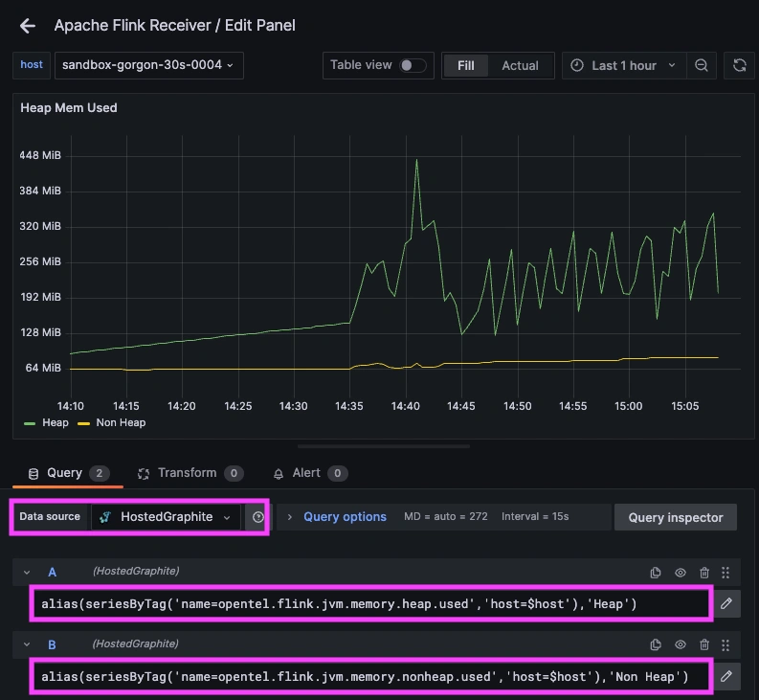The width and height of the screenshot is (759, 700).
Task: Toggle edit mode for query A with pencil
Action: tap(726, 603)
